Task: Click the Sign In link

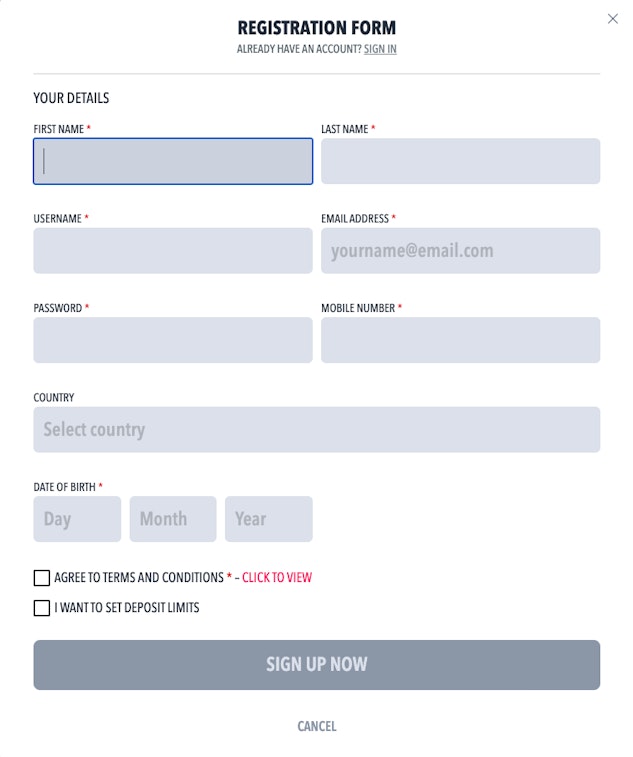Action: [380, 49]
